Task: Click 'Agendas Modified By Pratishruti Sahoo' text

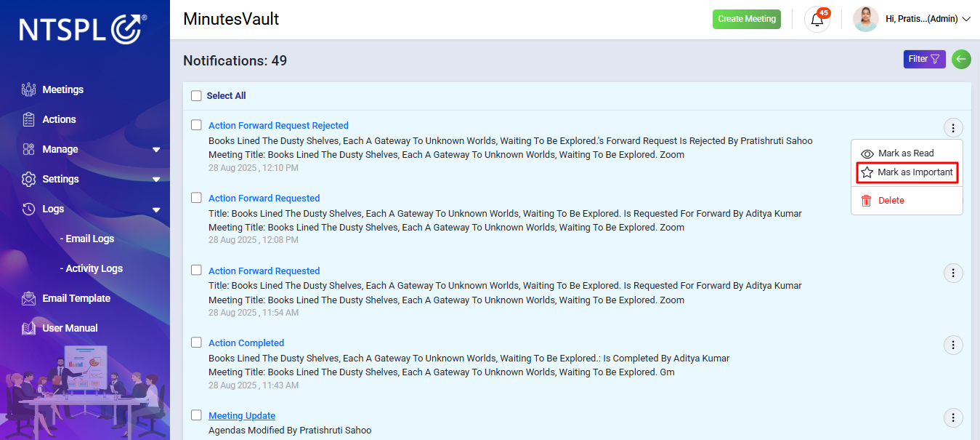Action: pos(290,430)
